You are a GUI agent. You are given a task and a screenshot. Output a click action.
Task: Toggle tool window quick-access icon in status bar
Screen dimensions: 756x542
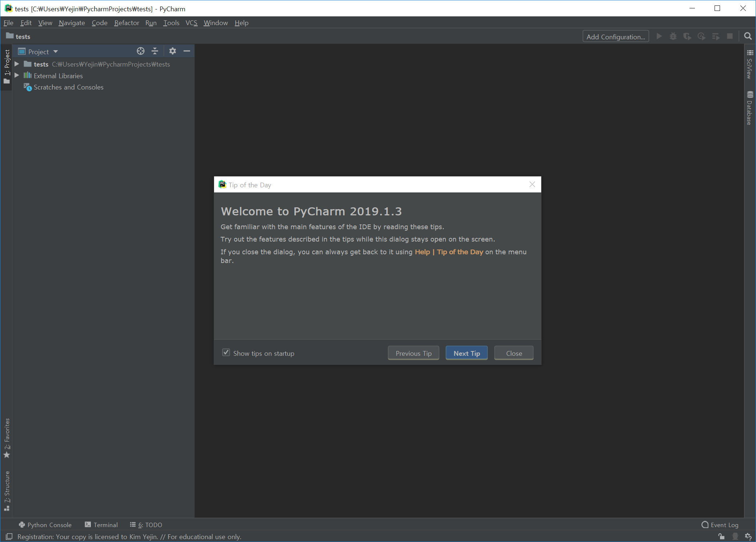[x=9, y=537]
